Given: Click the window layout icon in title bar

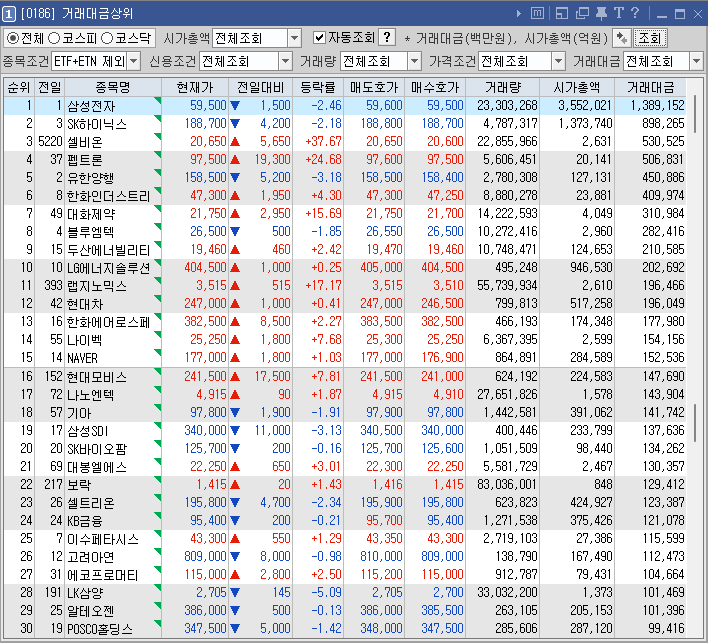Looking at the screenshot, I should click(562, 14).
